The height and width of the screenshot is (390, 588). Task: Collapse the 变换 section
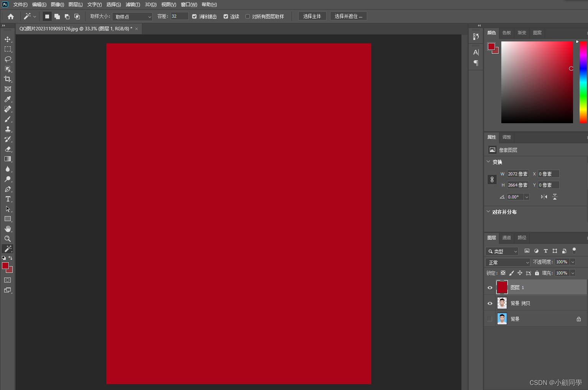click(488, 162)
